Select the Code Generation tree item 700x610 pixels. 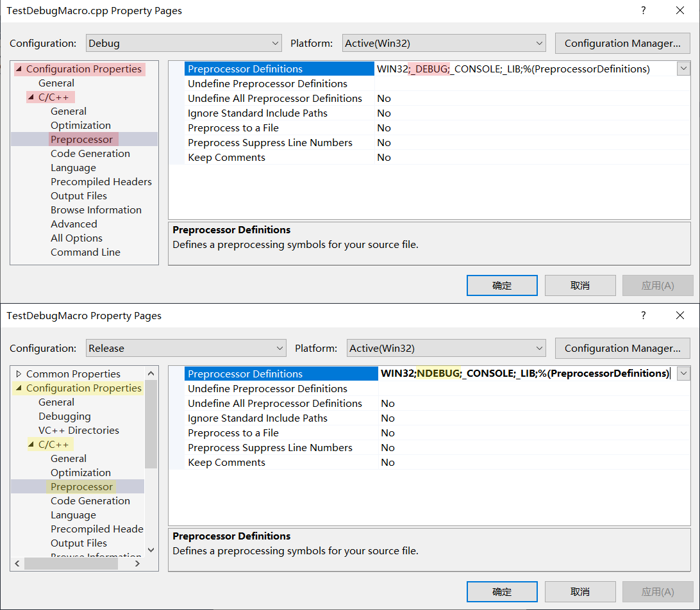pos(90,153)
